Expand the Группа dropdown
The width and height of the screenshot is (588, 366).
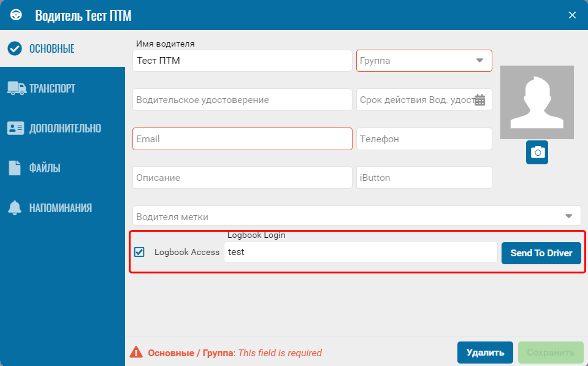[x=424, y=61]
